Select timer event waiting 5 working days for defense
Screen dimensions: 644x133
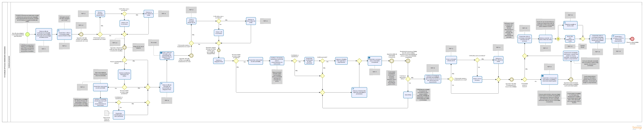[124, 47]
